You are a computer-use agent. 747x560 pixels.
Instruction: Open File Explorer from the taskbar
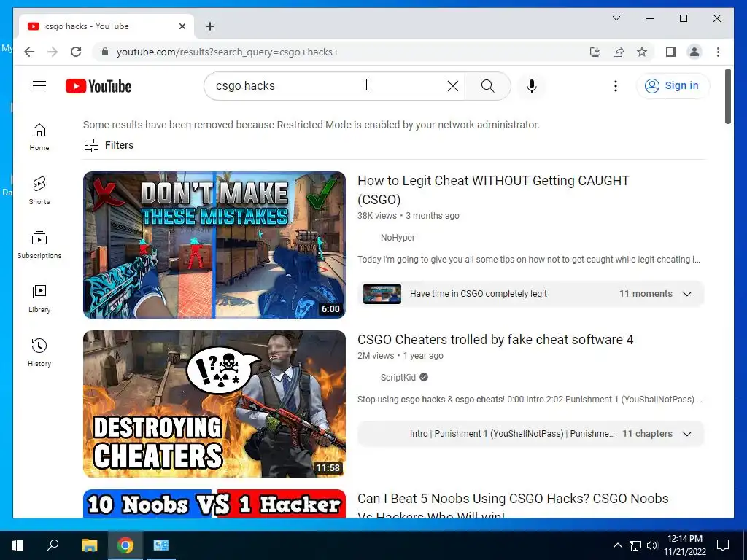coord(89,545)
